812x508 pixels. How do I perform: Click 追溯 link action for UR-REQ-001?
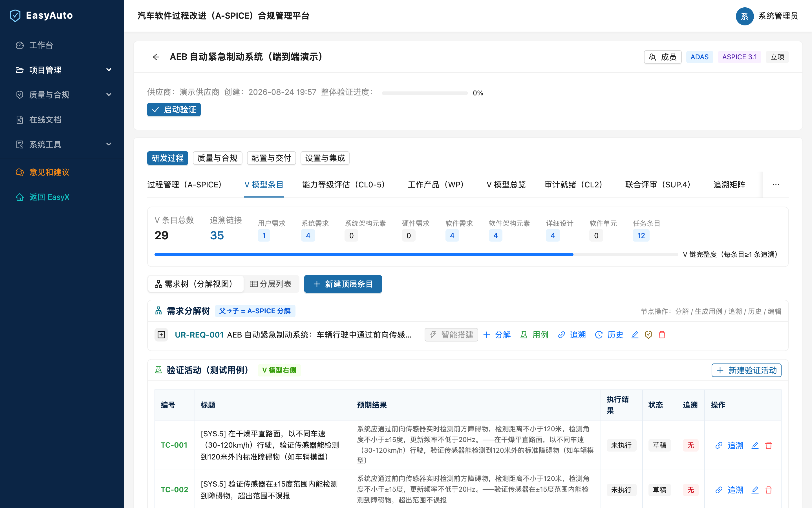[x=572, y=335]
